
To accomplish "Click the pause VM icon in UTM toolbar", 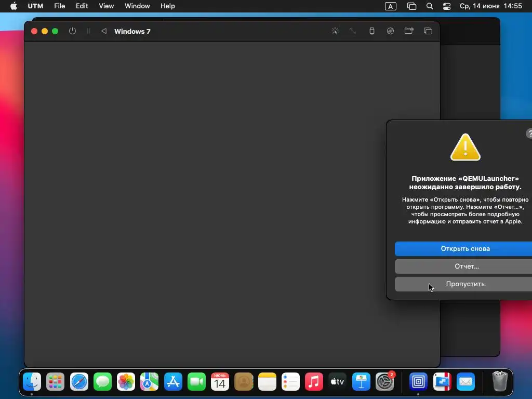I will tap(88, 31).
